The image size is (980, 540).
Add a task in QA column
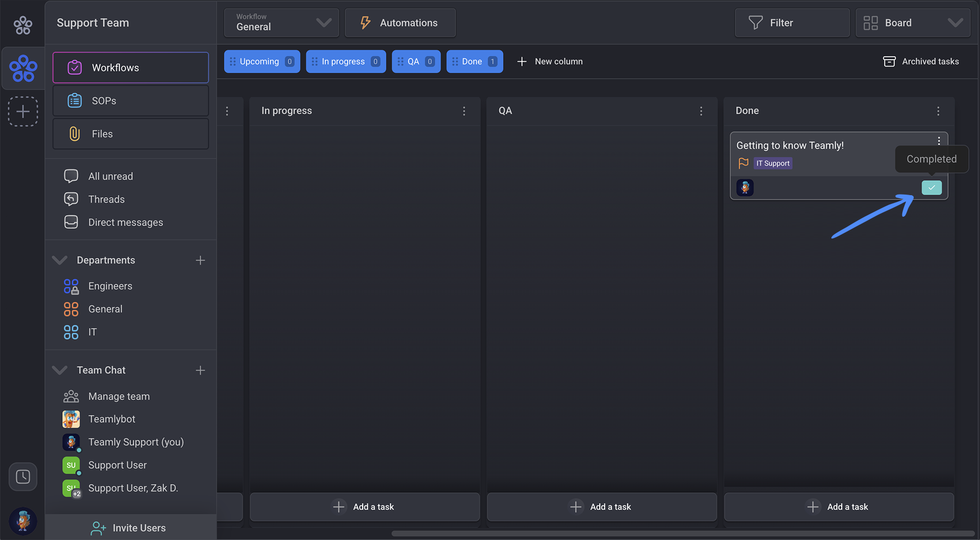coord(602,507)
